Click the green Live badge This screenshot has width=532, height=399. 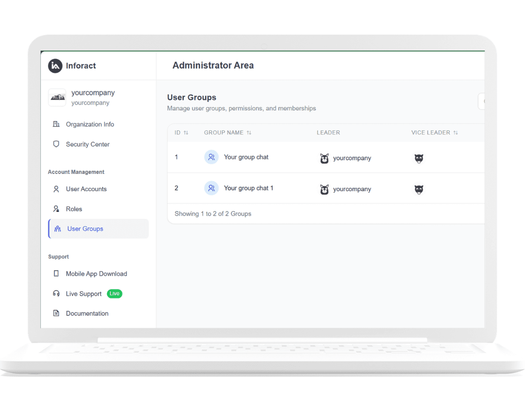pyautogui.click(x=114, y=293)
